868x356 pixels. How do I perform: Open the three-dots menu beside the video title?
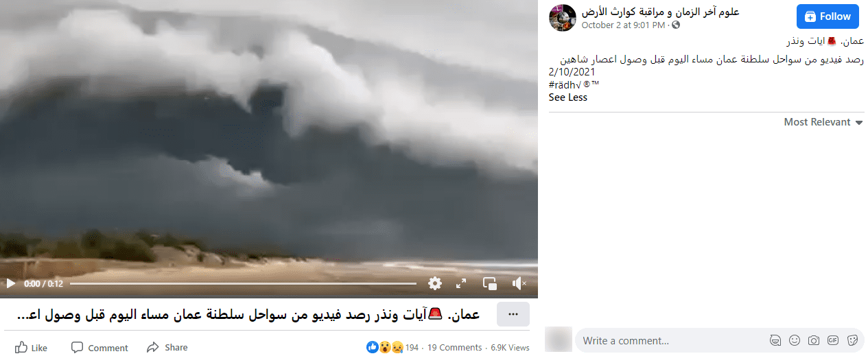point(513,314)
